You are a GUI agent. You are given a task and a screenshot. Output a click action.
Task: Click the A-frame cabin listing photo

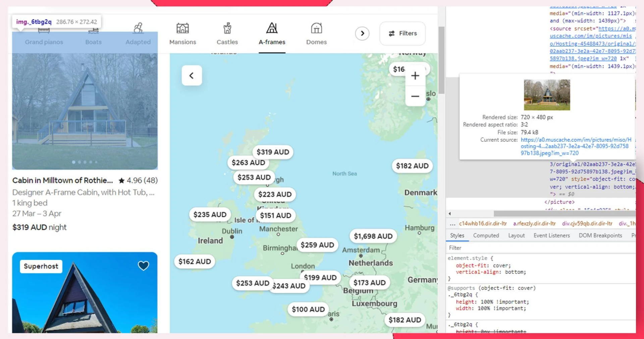(85, 100)
